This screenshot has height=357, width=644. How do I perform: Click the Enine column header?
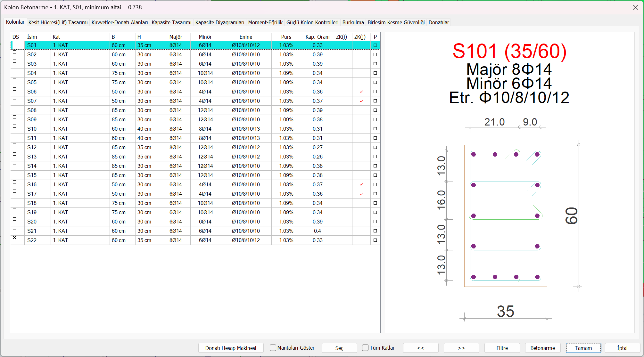(x=246, y=37)
